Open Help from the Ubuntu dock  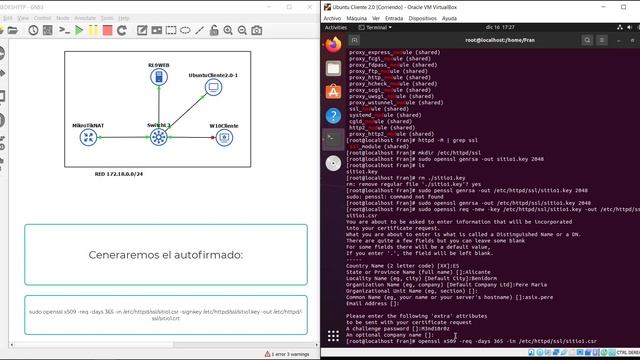pos(333,116)
